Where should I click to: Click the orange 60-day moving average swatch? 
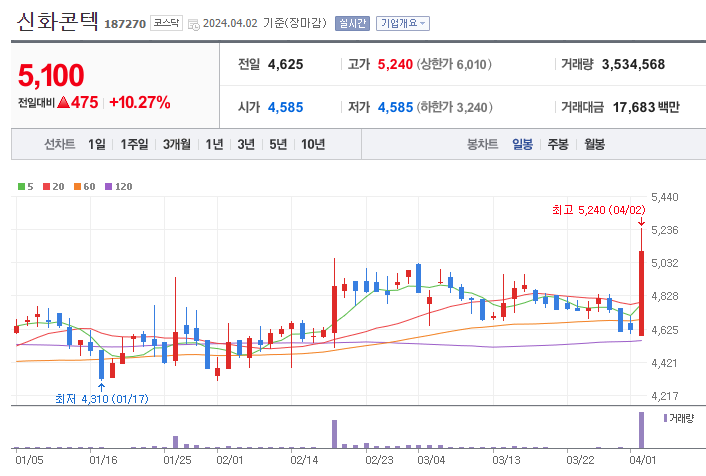tap(77, 186)
